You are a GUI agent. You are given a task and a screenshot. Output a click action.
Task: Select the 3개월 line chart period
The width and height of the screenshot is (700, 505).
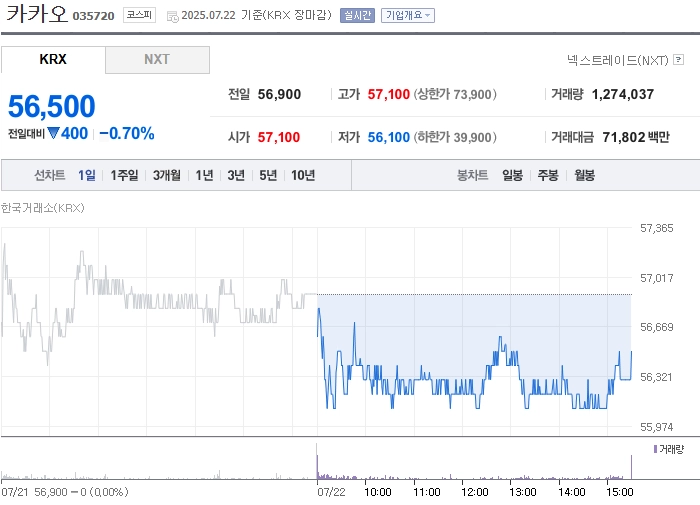[167, 175]
